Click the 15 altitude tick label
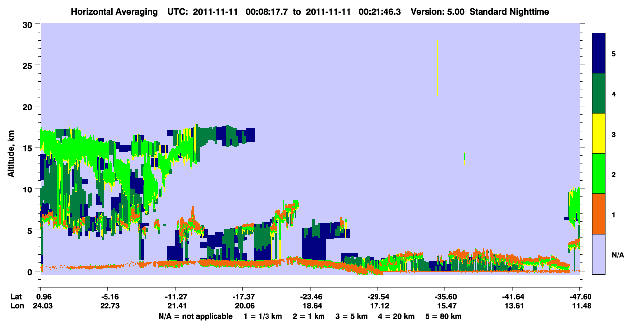This screenshot has height=330, width=644. click(28, 148)
